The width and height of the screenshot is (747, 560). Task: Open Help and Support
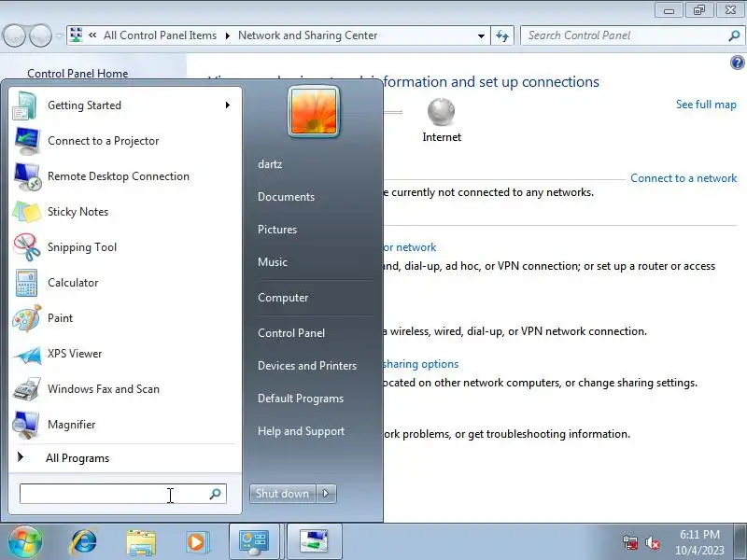coord(301,431)
